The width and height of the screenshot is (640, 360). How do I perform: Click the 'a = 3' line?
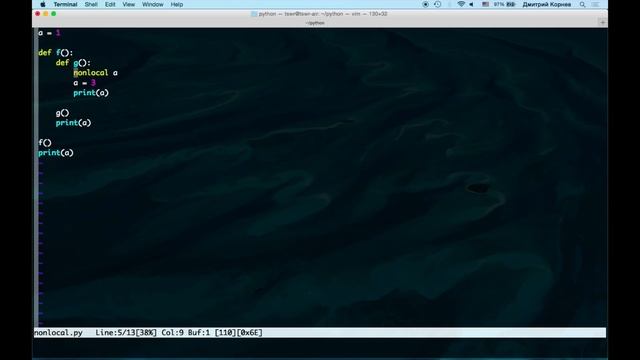coord(84,83)
